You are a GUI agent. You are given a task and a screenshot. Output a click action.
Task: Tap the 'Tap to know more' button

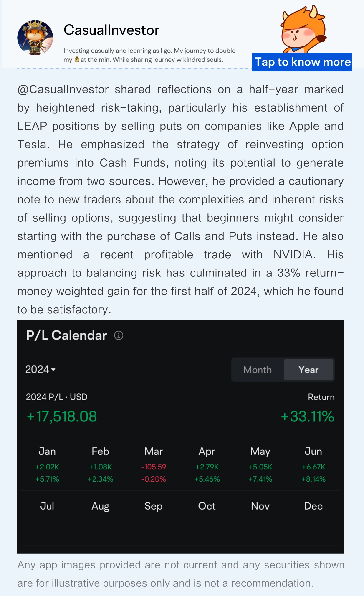pos(302,62)
